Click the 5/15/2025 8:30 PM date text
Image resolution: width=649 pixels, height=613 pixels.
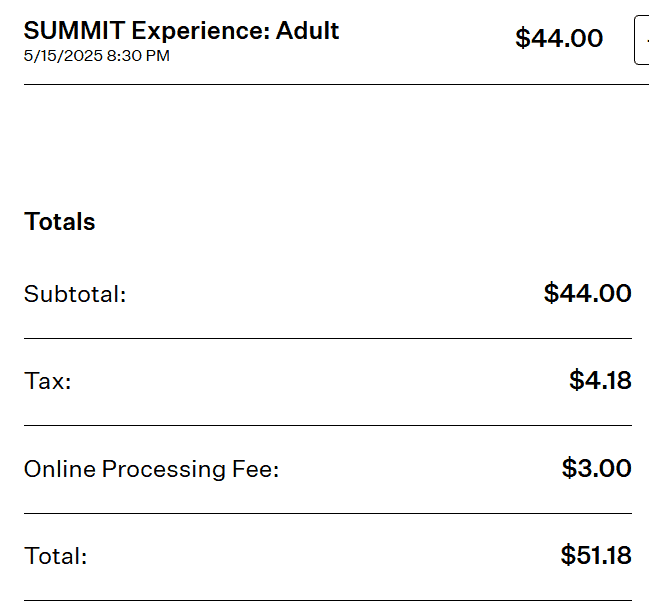(x=96, y=56)
